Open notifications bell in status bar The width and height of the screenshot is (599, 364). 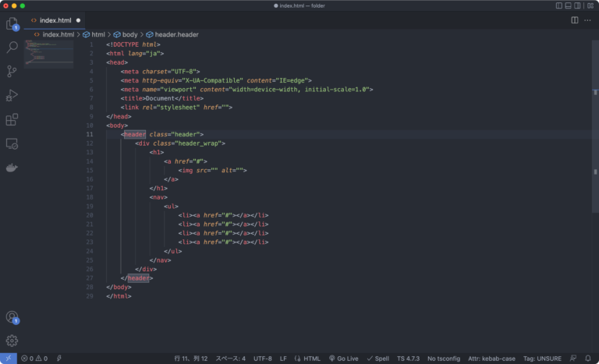pos(588,359)
